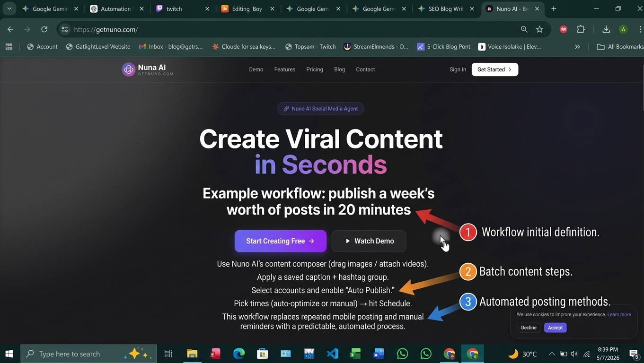This screenshot has height=363, width=644.
Task: Show more bookmarks with the chevron
Action: coord(577,47)
